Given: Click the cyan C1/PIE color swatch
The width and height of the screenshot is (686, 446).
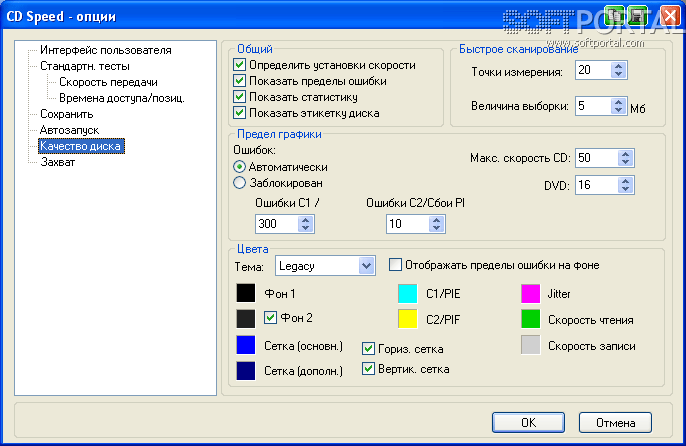Looking at the screenshot, I should [x=408, y=293].
